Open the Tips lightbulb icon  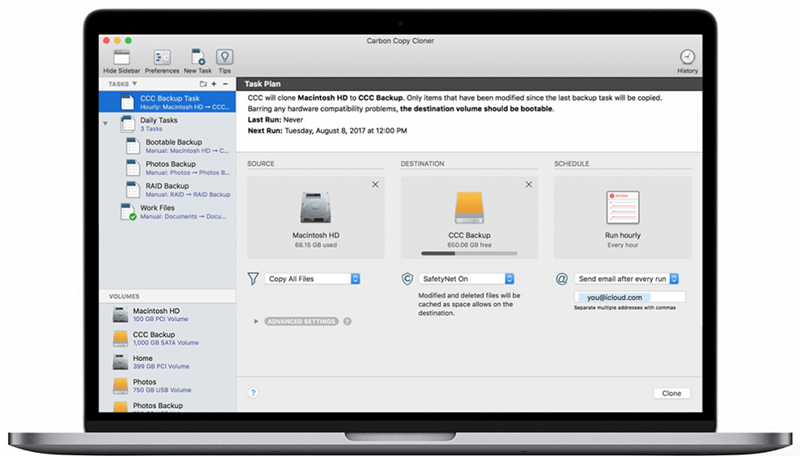[224, 57]
